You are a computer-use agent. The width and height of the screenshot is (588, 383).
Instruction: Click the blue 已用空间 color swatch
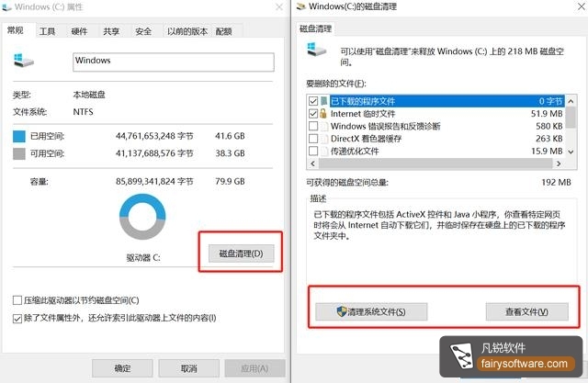click(19, 136)
